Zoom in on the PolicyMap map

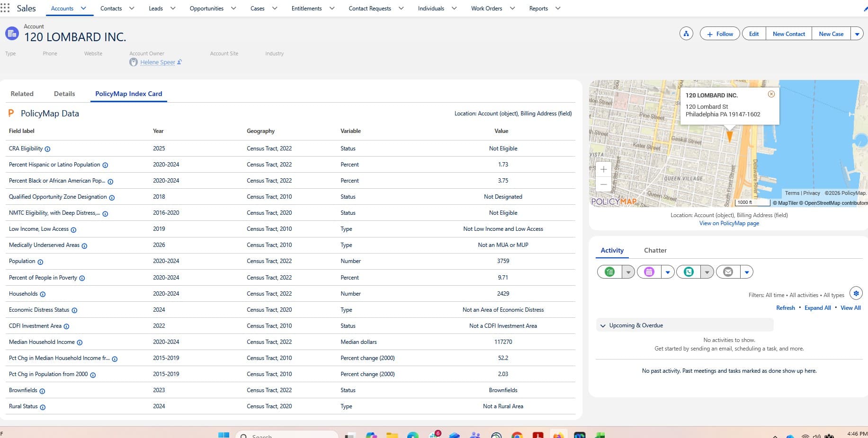coord(603,169)
